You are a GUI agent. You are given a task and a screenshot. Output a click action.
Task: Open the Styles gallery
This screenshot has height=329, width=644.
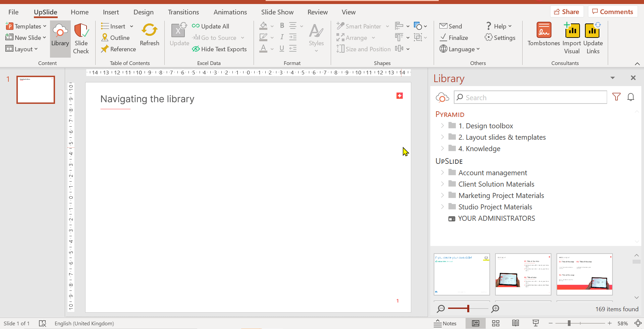pyautogui.click(x=316, y=38)
